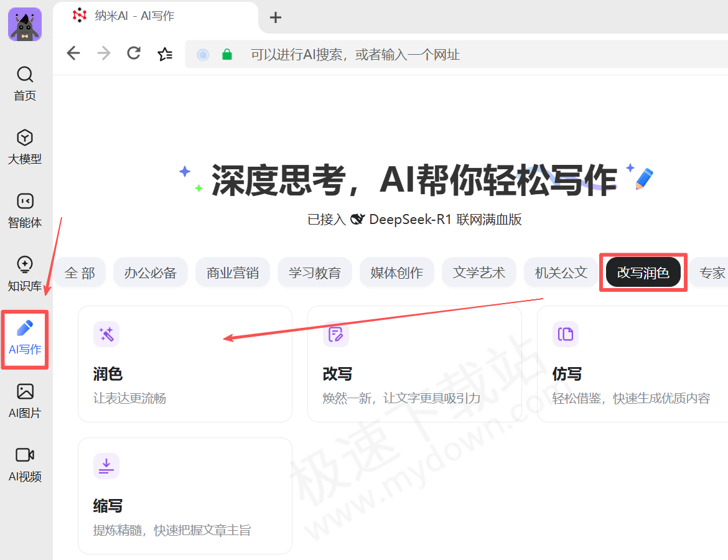The height and width of the screenshot is (560, 728).
Task: Click the user avatar at top left
Action: 25,24
